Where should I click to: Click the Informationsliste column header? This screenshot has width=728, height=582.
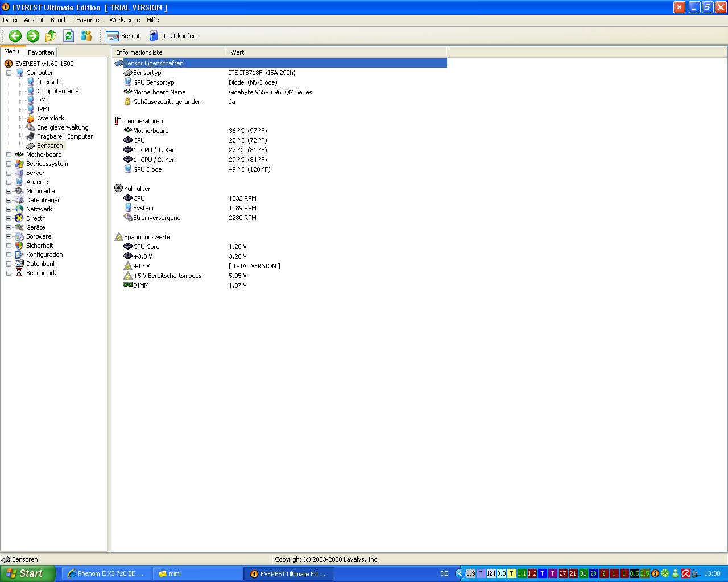pos(168,52)
